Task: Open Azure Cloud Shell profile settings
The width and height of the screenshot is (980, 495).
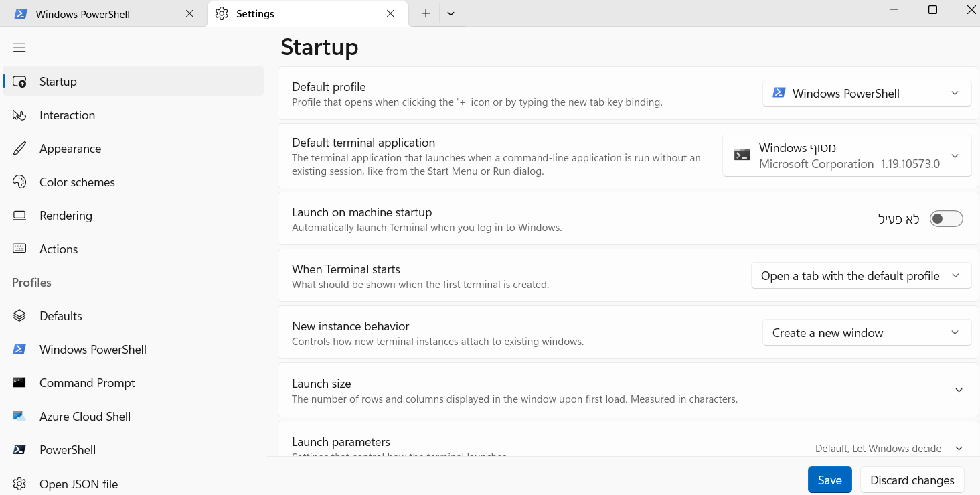Action: point(133,417)
